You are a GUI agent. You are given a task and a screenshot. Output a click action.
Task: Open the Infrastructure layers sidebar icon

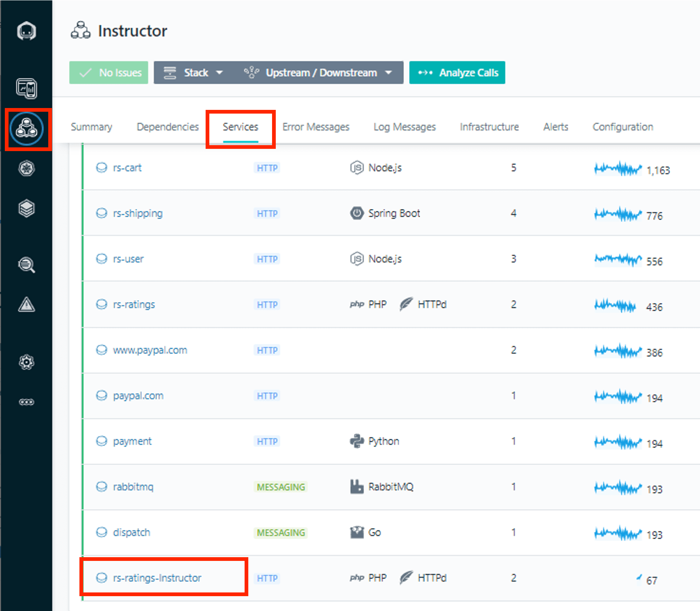click(26, 208)
